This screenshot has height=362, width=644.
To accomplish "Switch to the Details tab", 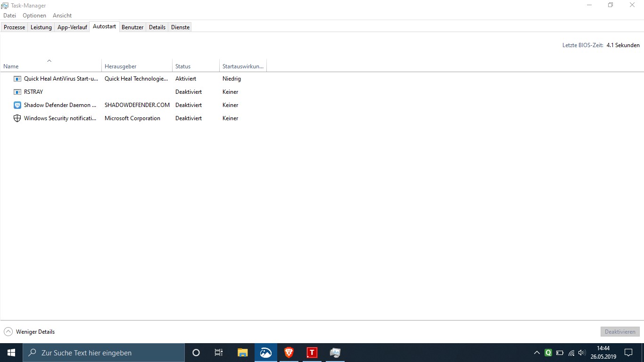I will tap(157, 27).
